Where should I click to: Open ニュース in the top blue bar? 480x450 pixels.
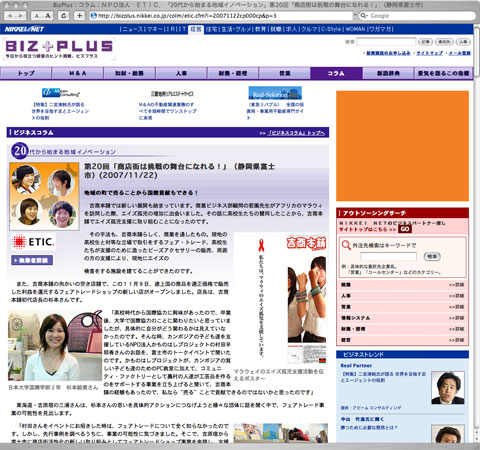(132, 29)
